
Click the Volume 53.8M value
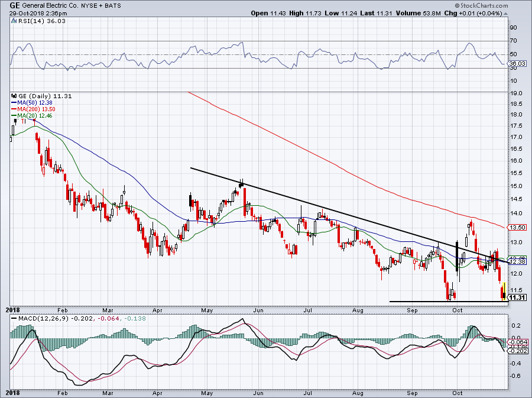click(x=418, y=13)
